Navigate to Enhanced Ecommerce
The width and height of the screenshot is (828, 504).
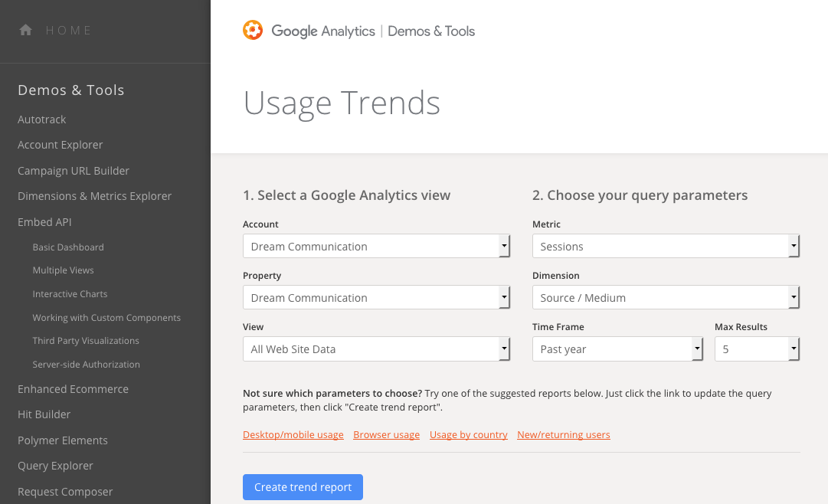pyautogui.click(x=73, y=389)
